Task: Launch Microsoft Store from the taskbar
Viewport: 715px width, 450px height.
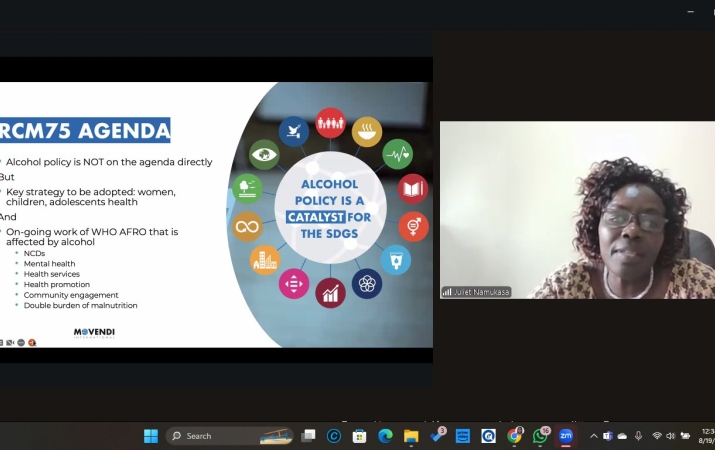Action: pos(360,436)
